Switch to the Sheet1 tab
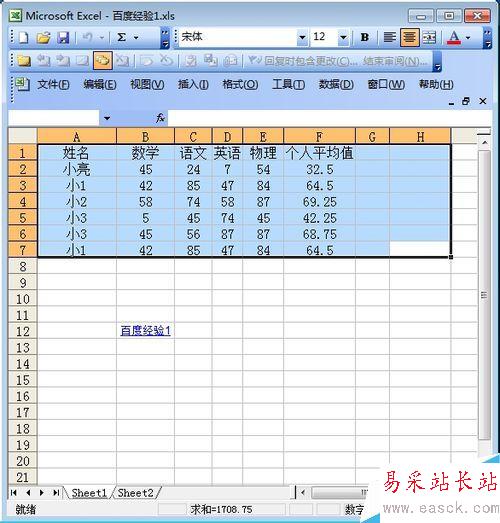The image size is (500, 523). [89, 493]
